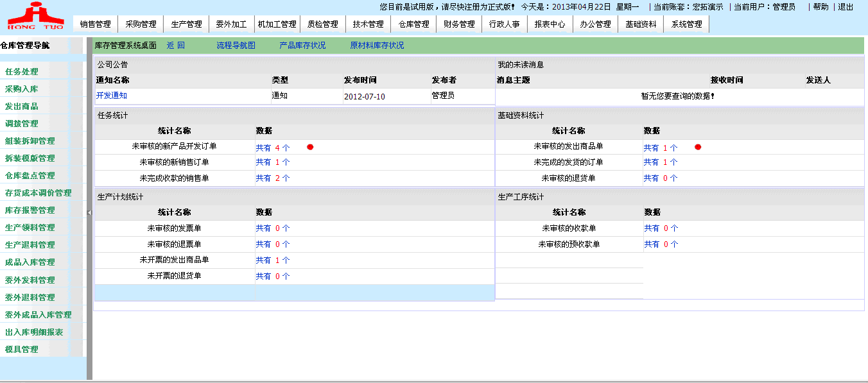Select 生产退料管理 in sidebar
Screen dimensions: 868x383
[30, 244]
